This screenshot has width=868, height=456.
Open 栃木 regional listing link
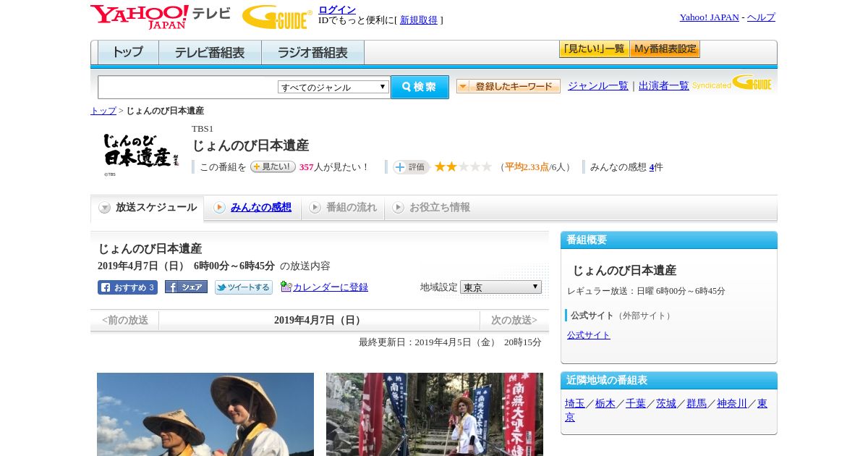605,404
